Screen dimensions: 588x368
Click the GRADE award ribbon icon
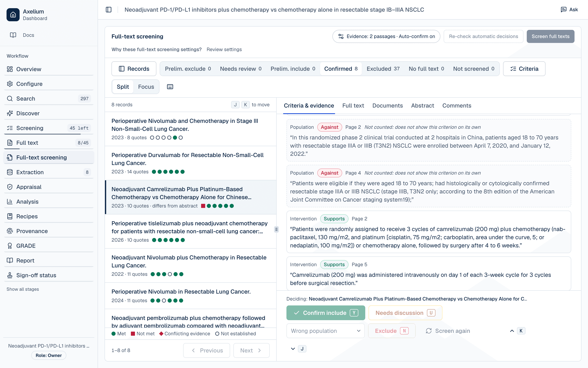[10, 246]
